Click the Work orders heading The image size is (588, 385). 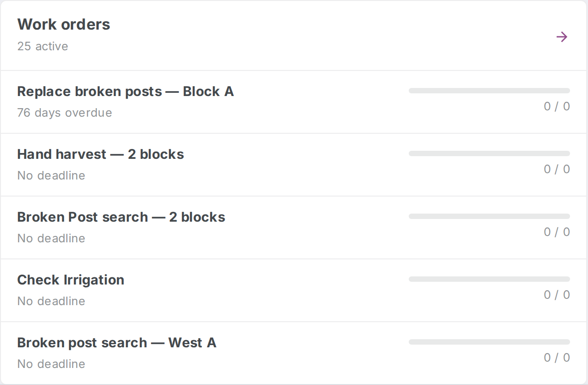(x=64, y=24)
